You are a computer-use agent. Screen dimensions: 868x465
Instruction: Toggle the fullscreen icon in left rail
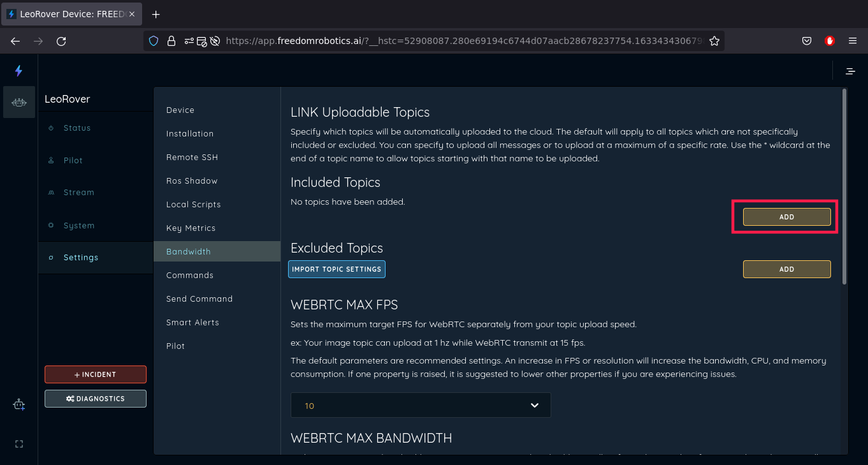click(19, 444)
